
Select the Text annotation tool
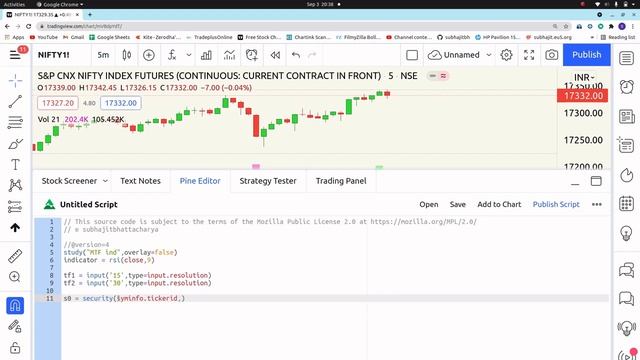[x=15, y=164]
